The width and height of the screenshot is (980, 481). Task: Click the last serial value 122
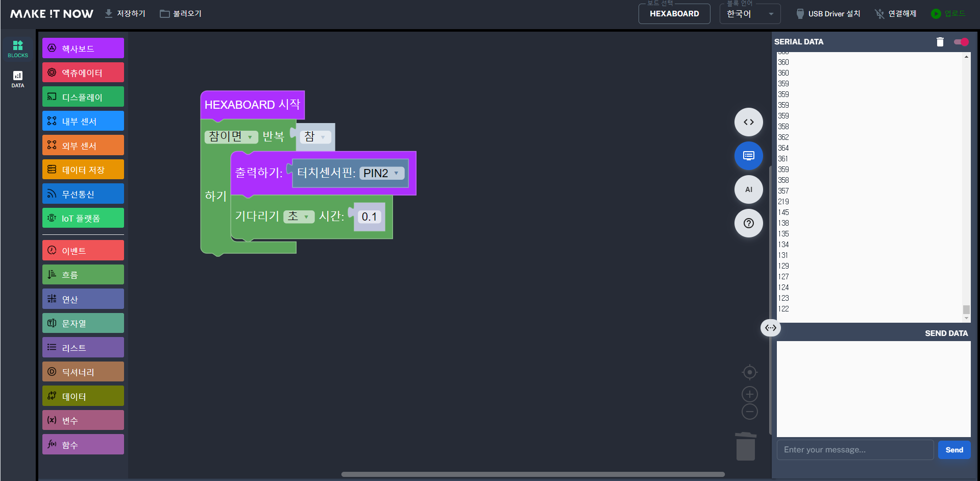click(783, 309)
